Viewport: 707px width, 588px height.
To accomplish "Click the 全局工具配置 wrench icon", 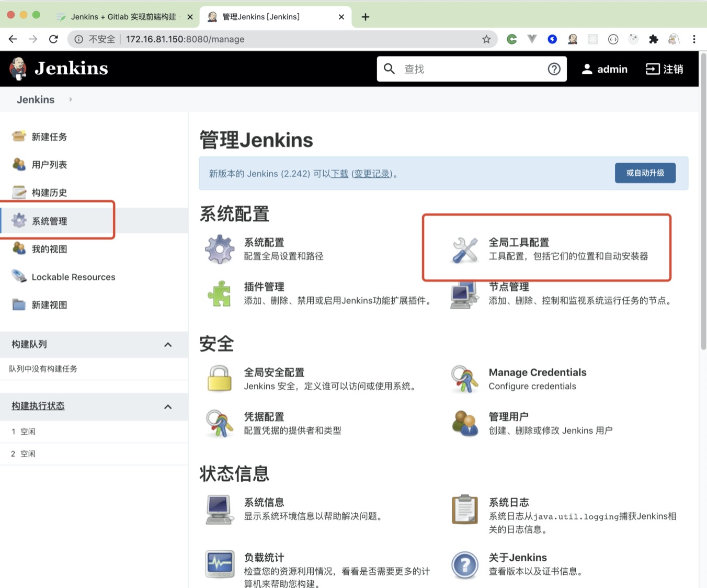I will pyautogui.click(x=464, y=250).
